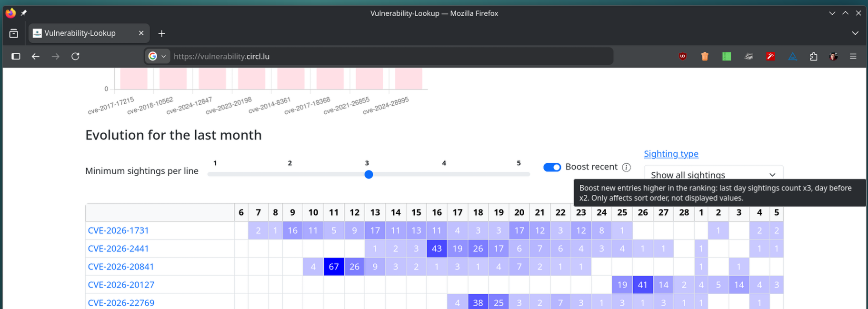This screenshot has height=309, width=868.
Task: Open the uBlock Origin extension icon
Action: [683, 56]
